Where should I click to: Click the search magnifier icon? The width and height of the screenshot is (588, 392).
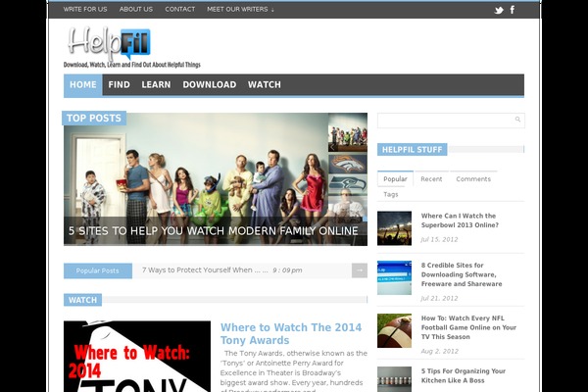pyautogui.click(x=517, y=120)
